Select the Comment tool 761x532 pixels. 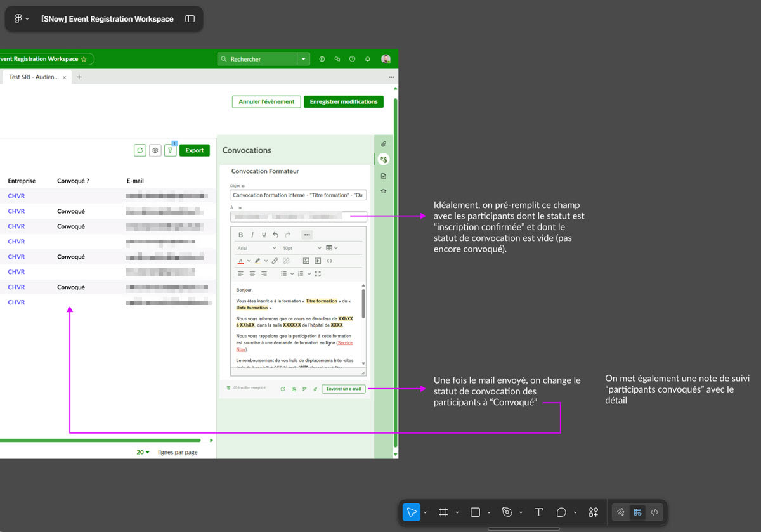561,512
